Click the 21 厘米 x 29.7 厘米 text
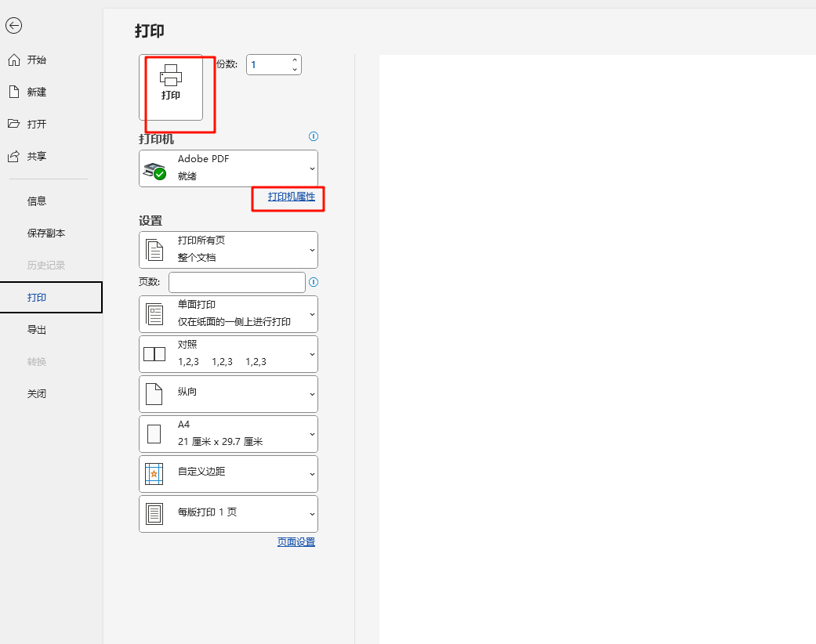Image resolution: width=816 pixels, height=644 pixels. coord(220,442)
